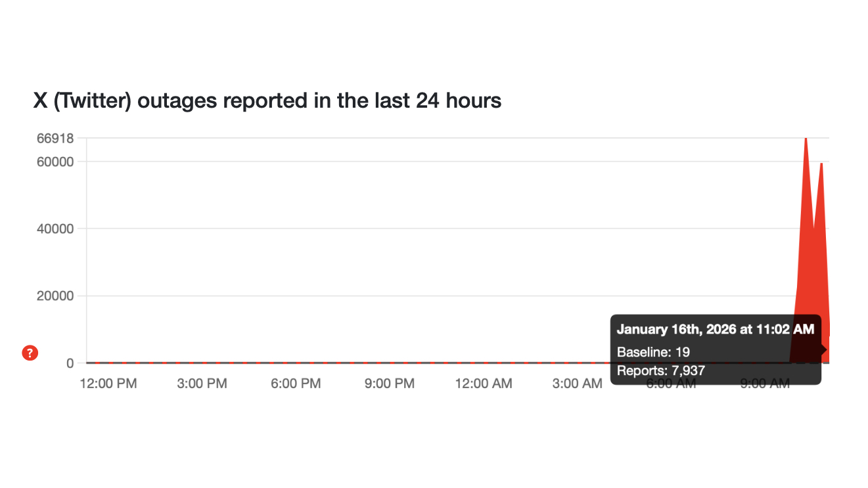Click the 20000 y-axis label
868x488 pixels.
click(55, 296)
